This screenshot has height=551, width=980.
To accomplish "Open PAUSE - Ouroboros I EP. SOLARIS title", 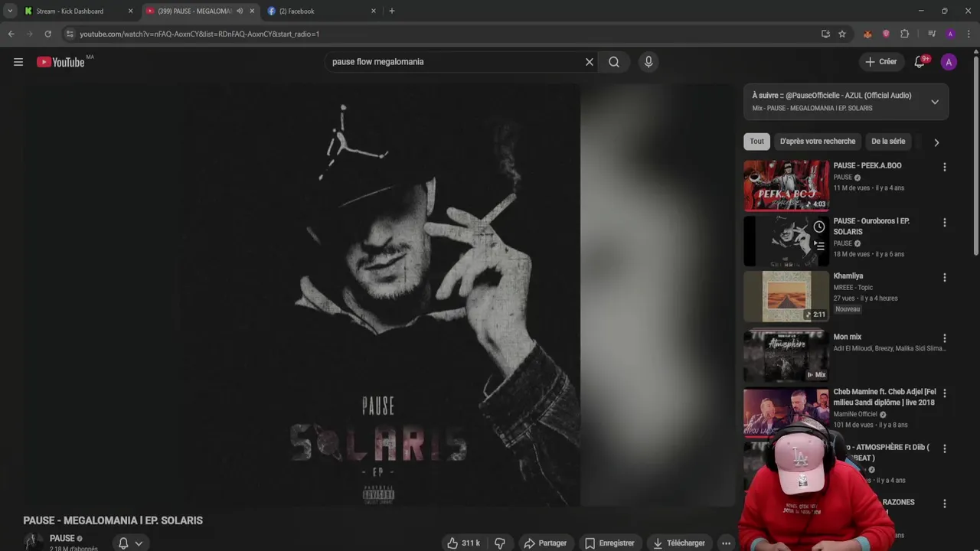I will coord(871,227).
